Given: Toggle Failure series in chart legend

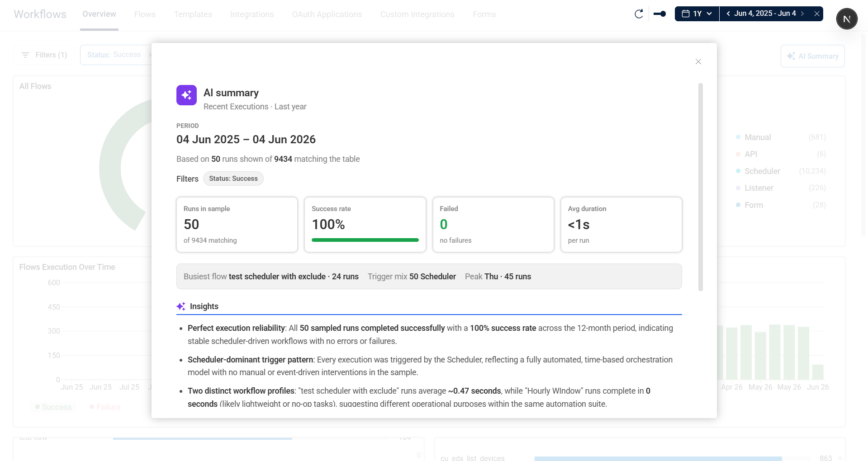Looking at the screenshot, I should pos(105,407).
